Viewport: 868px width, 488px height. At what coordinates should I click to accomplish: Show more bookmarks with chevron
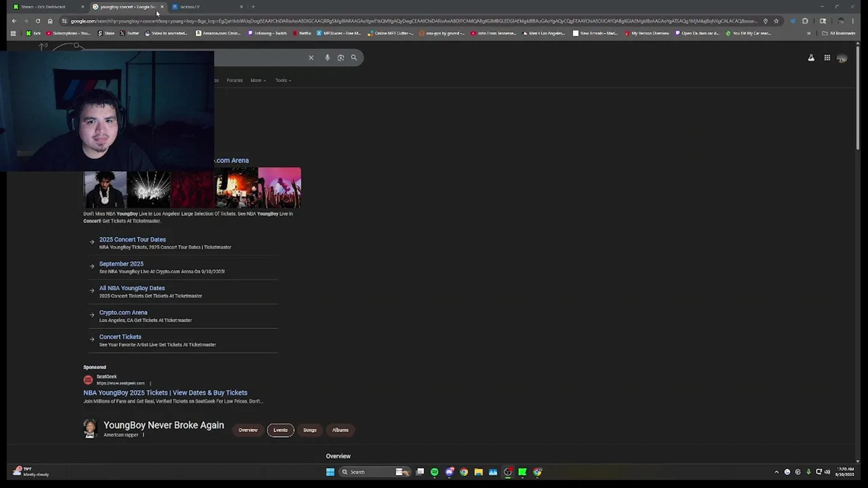pos(808,33)
